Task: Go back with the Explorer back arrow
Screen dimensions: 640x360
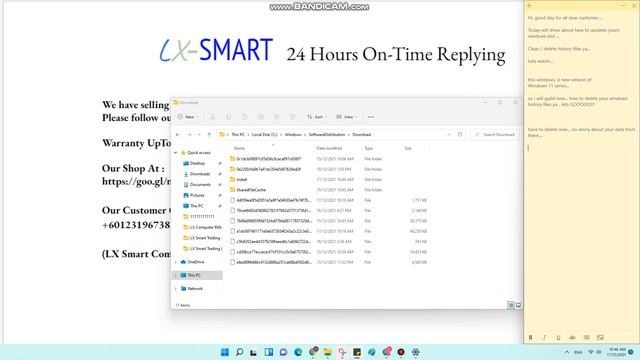Action: [x=178, y=134]
